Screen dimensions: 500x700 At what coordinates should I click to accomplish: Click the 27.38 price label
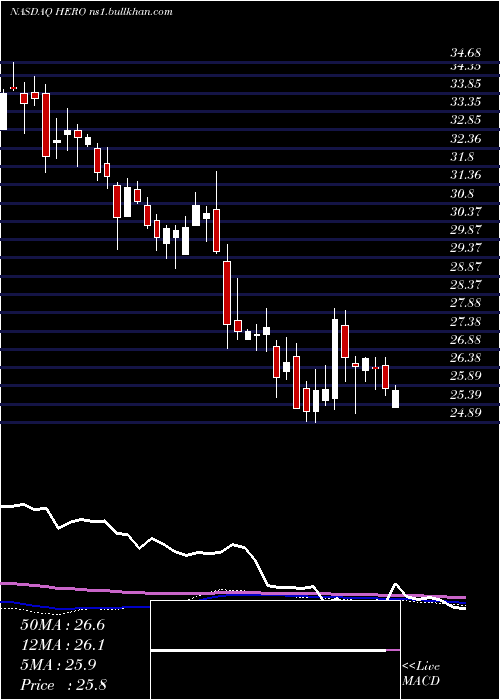click(x=465, y=321)
